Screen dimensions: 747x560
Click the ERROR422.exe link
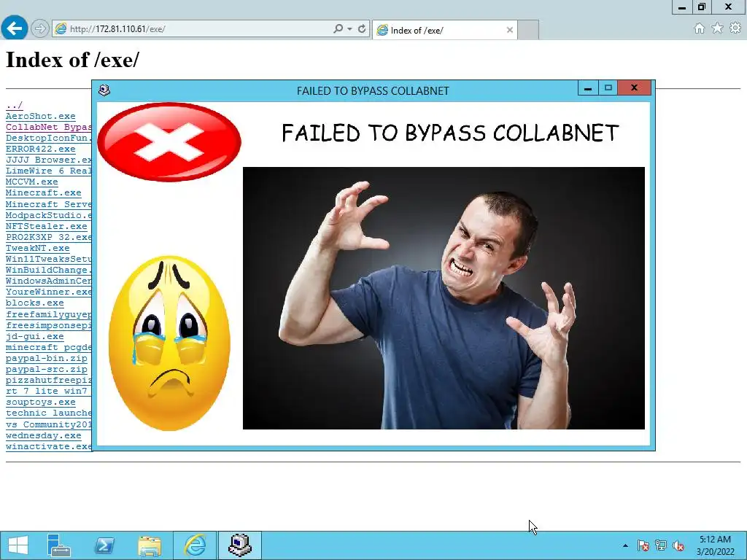click(x=41, y=149)
